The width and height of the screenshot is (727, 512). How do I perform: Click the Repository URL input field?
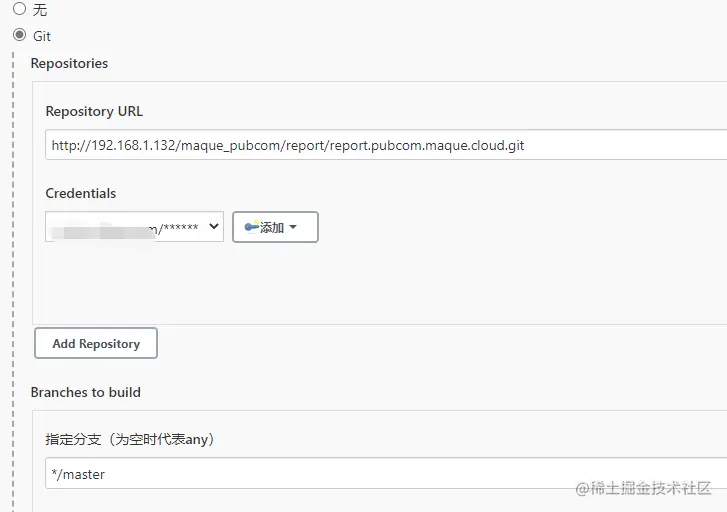pyautogui.click(x=386, y=145)
